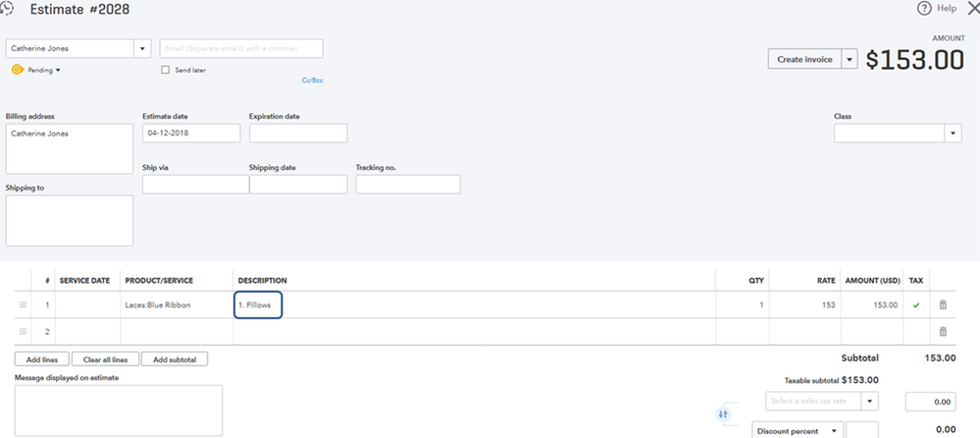Click the product/service cell on line 2

(177, 332)
